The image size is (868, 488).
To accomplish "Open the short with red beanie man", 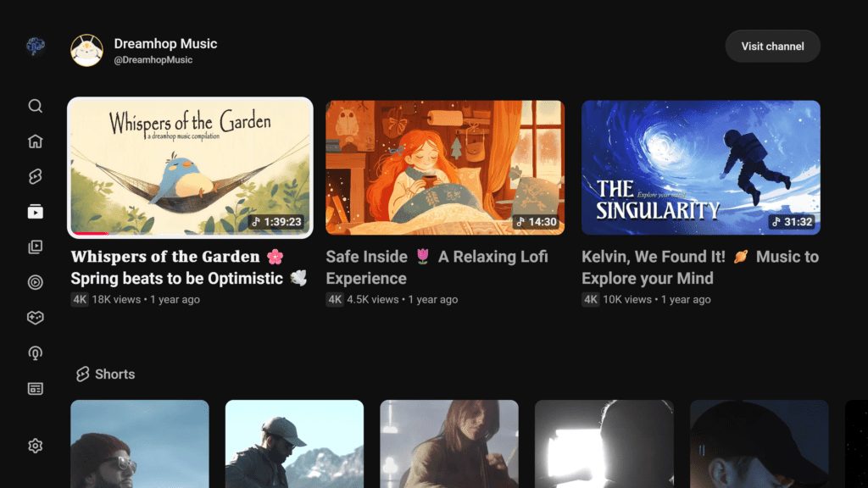I will [x=140, y=444].
